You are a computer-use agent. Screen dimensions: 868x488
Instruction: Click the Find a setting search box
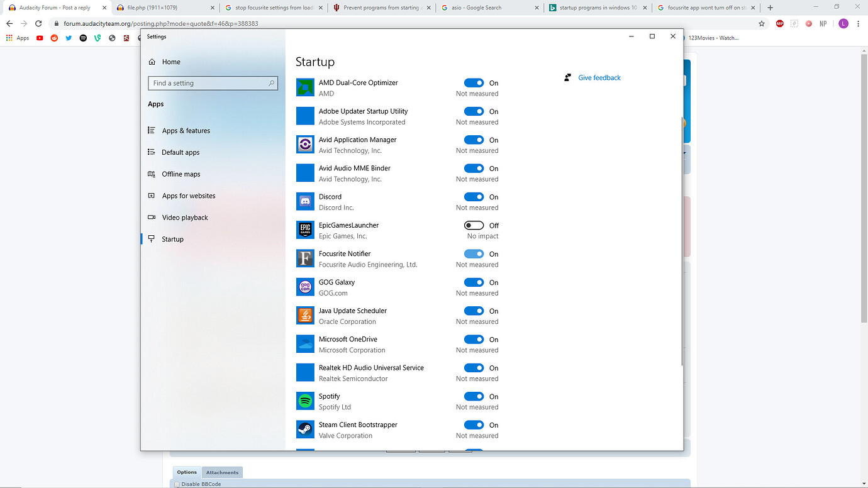click(208, 83)
